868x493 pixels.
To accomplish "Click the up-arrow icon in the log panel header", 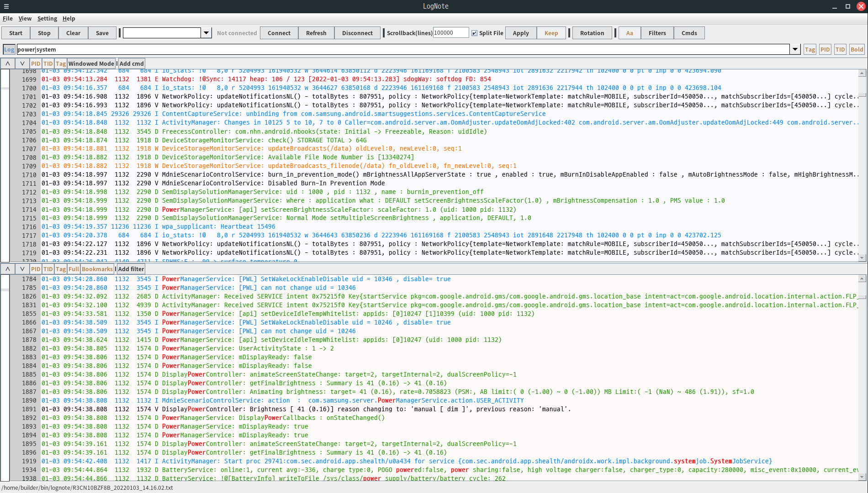I will click(7, 63).
